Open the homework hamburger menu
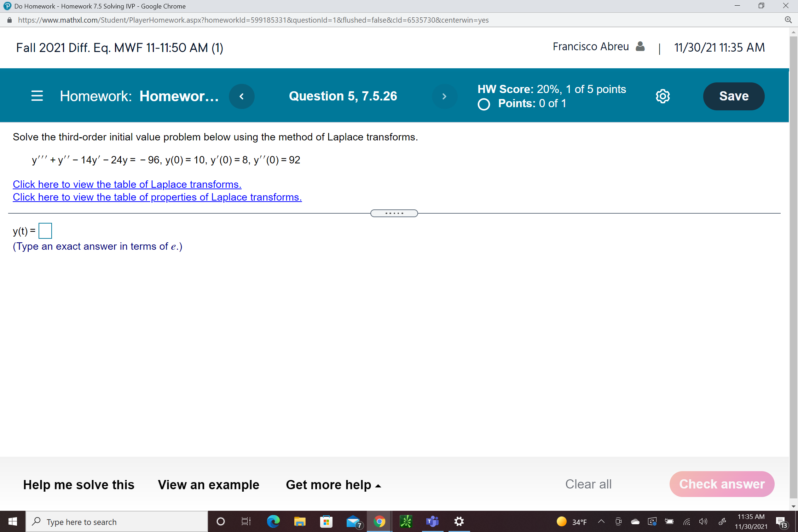The image size is (798, 532). click(x=37, y=96)
